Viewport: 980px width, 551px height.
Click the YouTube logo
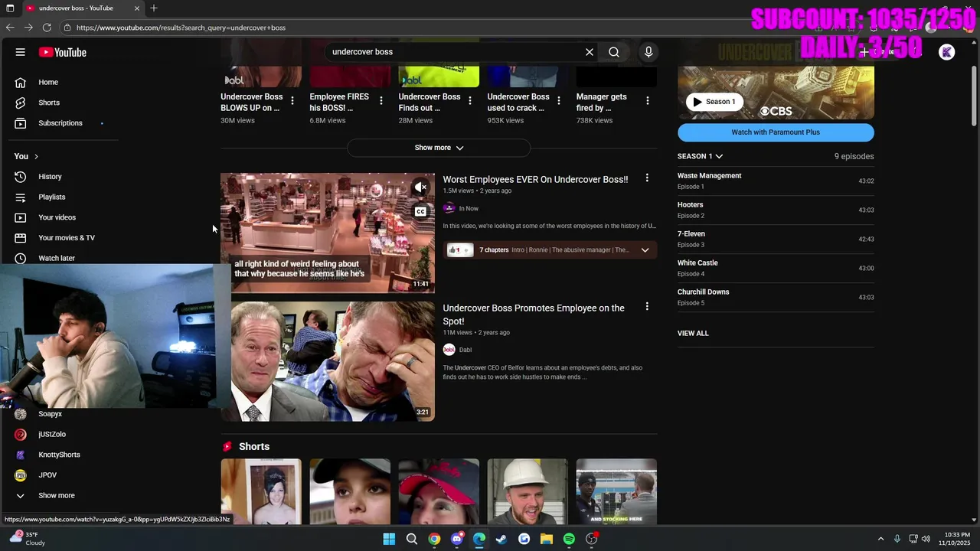tap(63, 52)
